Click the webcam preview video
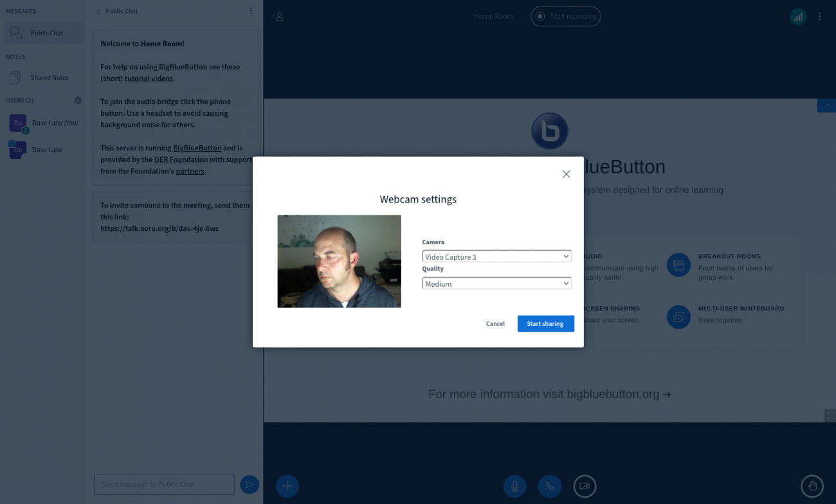Screen dimensions: 836x504 [x=340, y=261]
